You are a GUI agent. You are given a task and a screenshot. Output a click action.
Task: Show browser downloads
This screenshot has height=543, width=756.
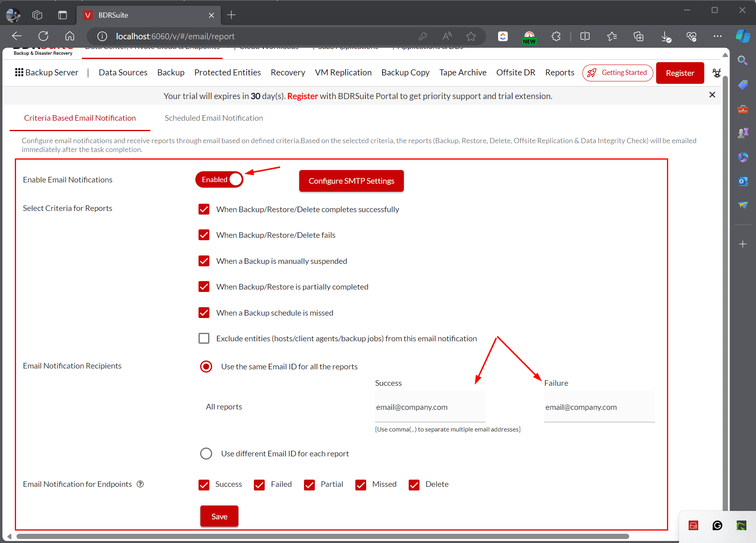coord(665,36)
